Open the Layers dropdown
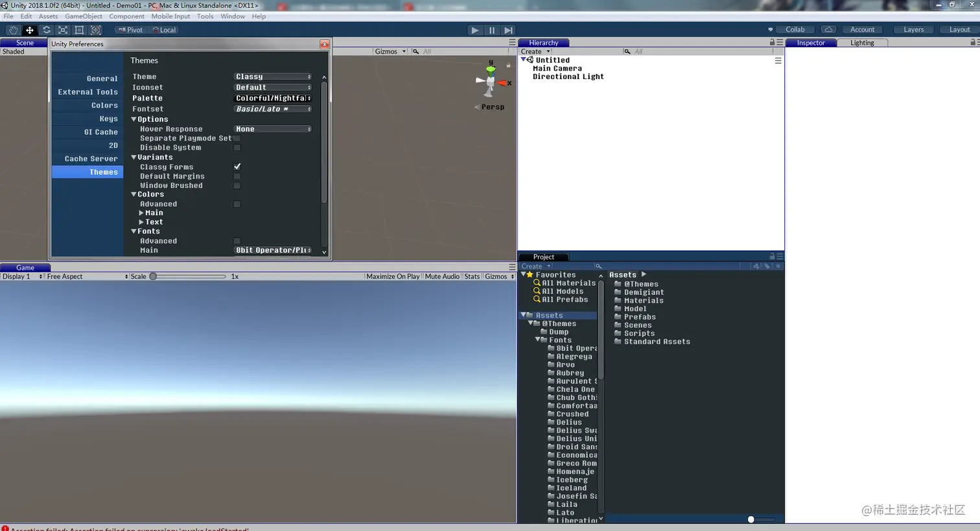 coord(914,29)
